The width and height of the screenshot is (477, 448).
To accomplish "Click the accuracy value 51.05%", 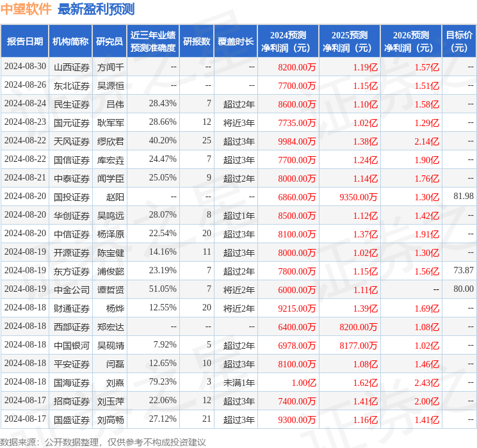I will tap(163, 289).
